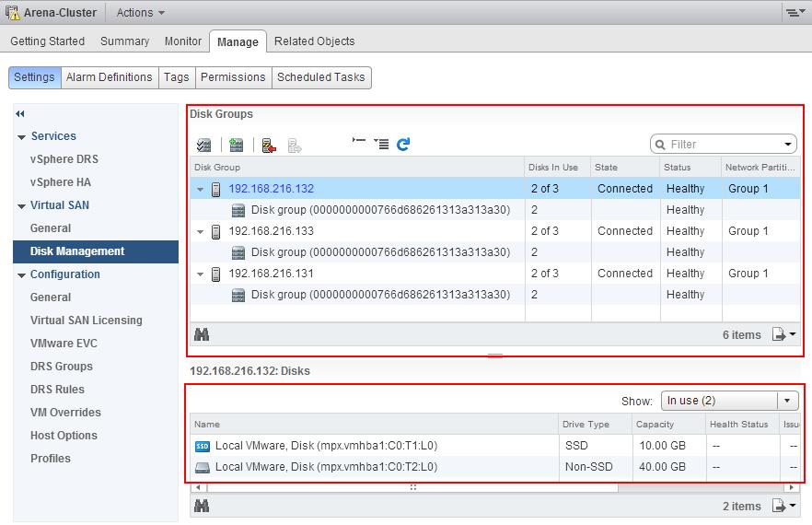Collapse the Services section
The image size is (812, 525).
[21, 137]
